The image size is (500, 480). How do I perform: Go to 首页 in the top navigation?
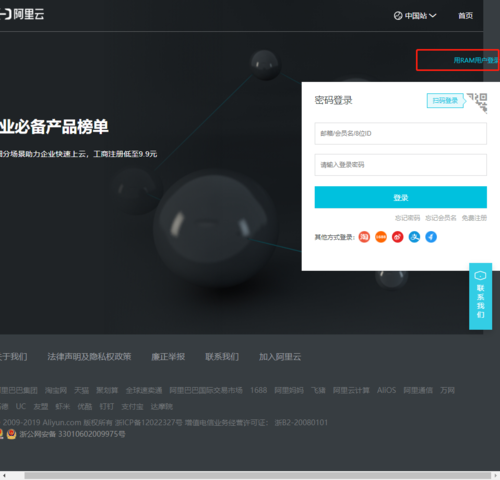pos(465,16)
